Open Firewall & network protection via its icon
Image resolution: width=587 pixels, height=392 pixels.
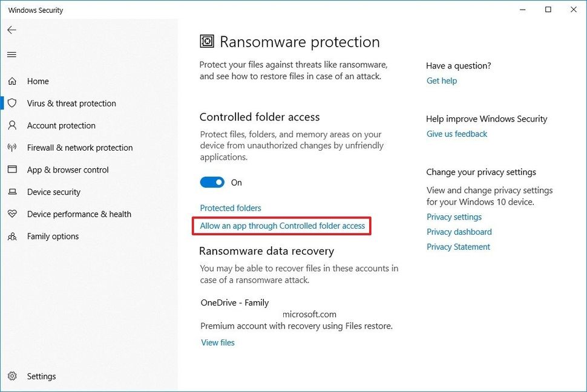(13, 148)
